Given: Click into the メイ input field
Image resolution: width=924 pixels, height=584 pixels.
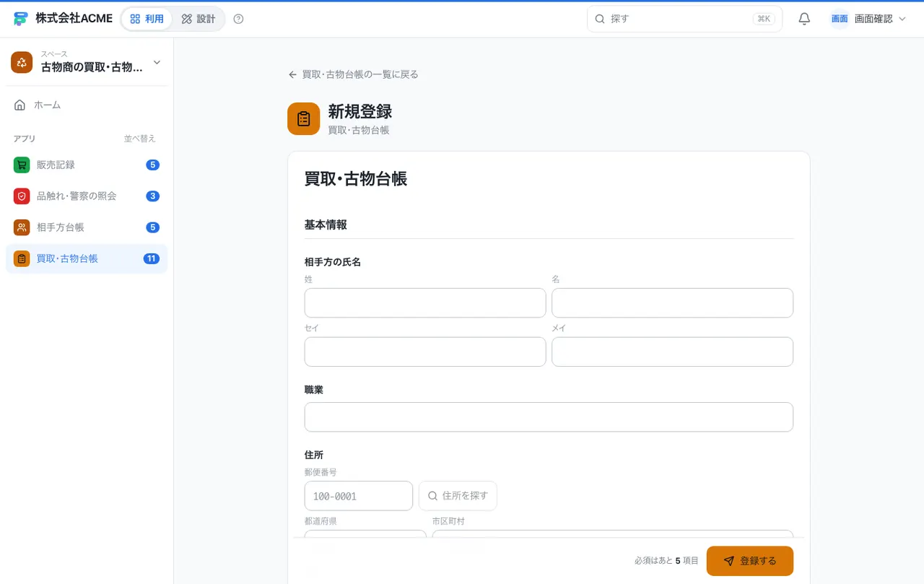Looking at the screenshot, I should pos(672,352).
